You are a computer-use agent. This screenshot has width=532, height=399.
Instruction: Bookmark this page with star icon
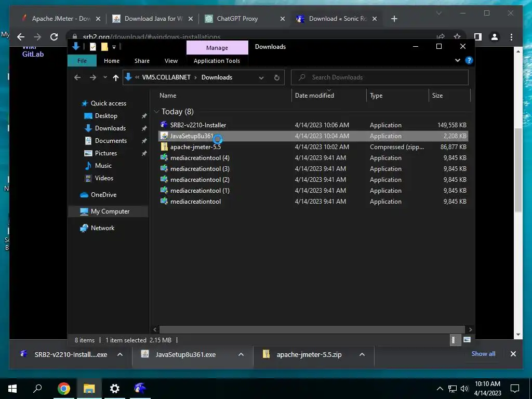click(457, 37)
